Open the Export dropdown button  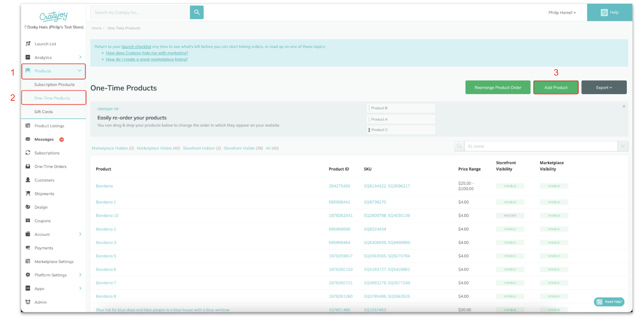604,88
